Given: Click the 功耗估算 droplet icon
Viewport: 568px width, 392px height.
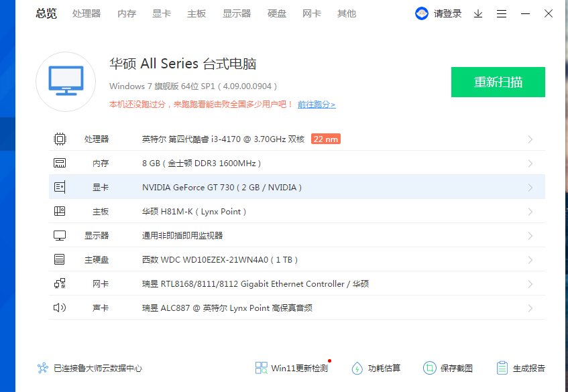Looking at the screenshot, I should tap(357, 369).
